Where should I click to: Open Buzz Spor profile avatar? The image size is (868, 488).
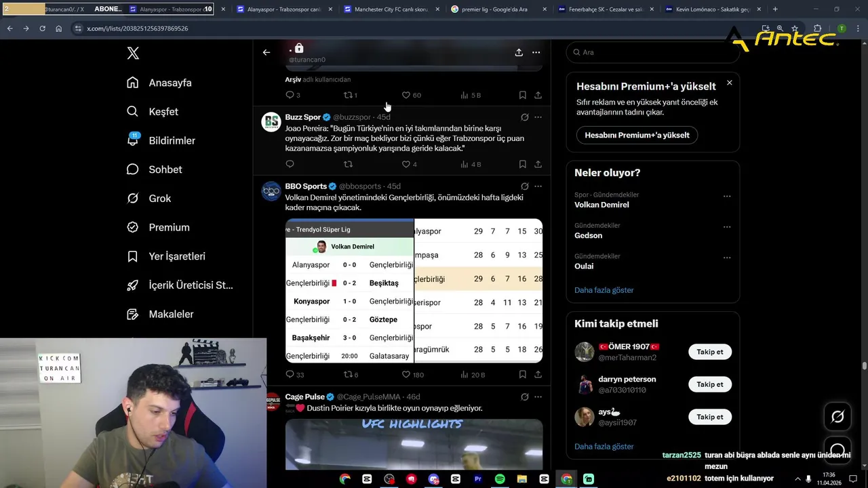(x=271, y=122)
